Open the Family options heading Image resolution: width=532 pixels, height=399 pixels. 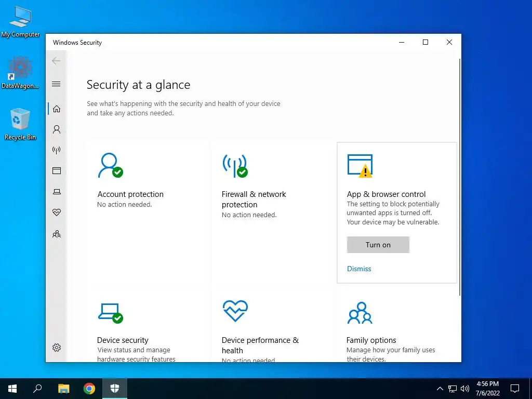pos(371,340)
